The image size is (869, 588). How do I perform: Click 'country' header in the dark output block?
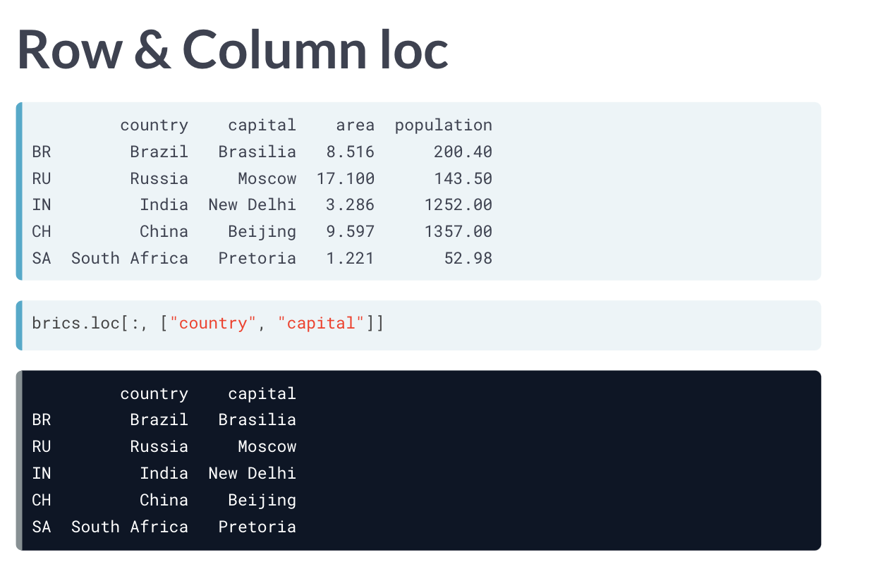[x=154, y=394]
